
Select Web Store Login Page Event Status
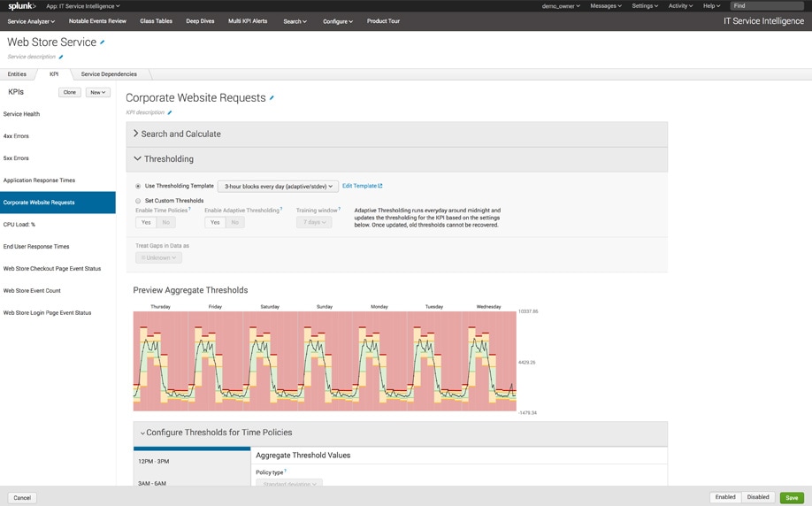(57, 313)
